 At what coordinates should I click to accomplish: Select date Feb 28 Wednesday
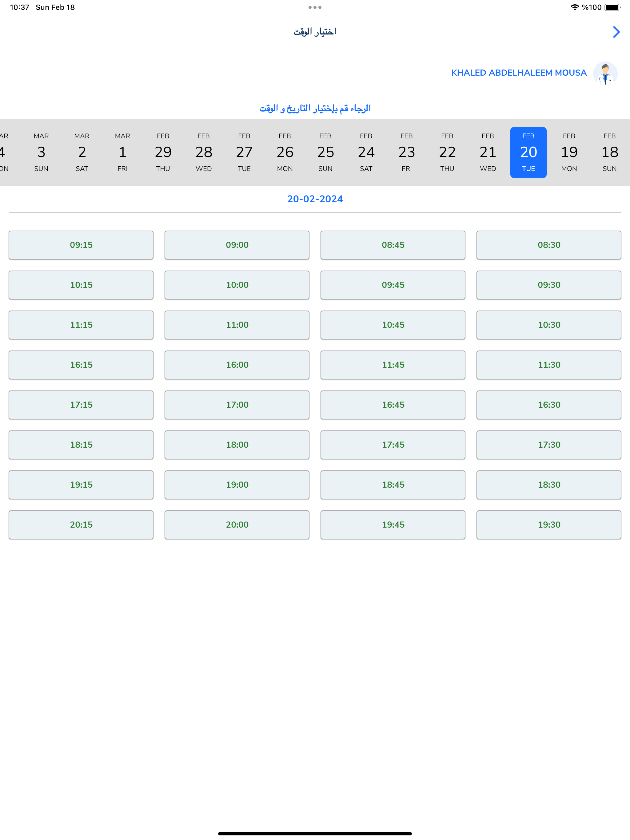[x=204, y=152]
